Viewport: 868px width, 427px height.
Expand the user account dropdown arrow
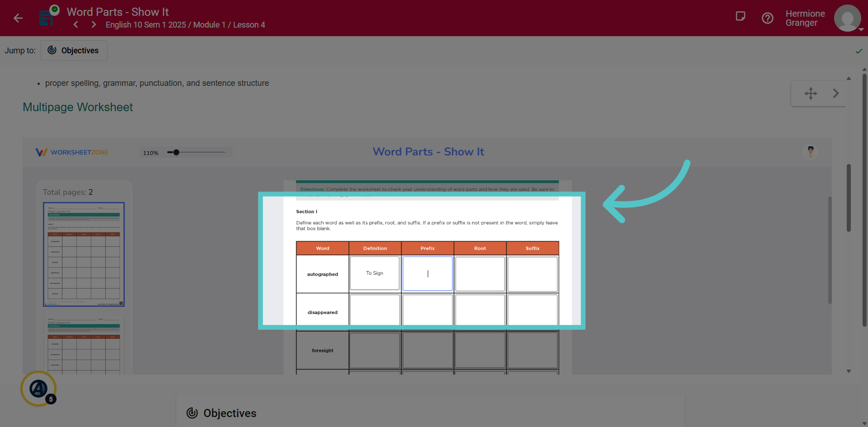pos(861,29)
